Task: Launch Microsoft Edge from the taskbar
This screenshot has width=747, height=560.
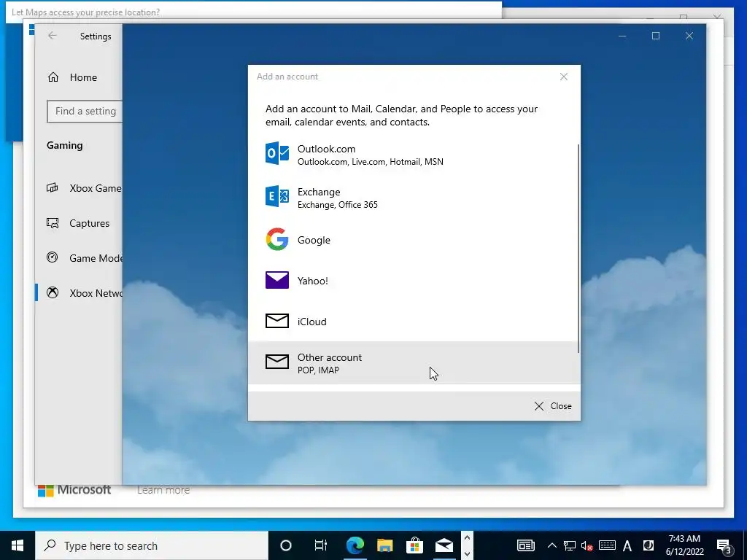Action: [355, 545]
